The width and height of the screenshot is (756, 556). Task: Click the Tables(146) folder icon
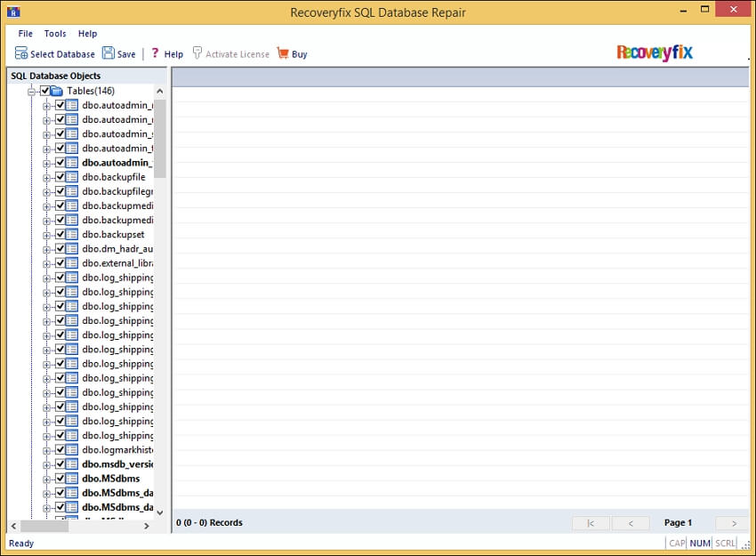[x=57, y=91]
